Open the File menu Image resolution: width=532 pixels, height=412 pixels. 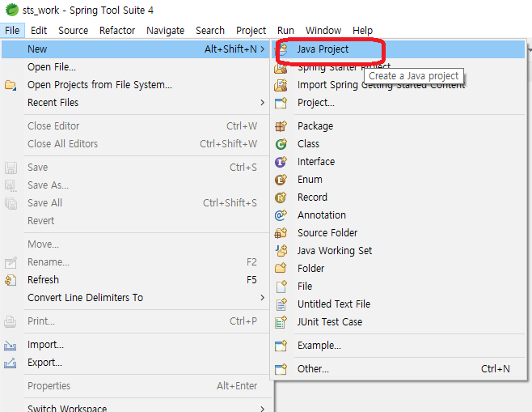12,31
